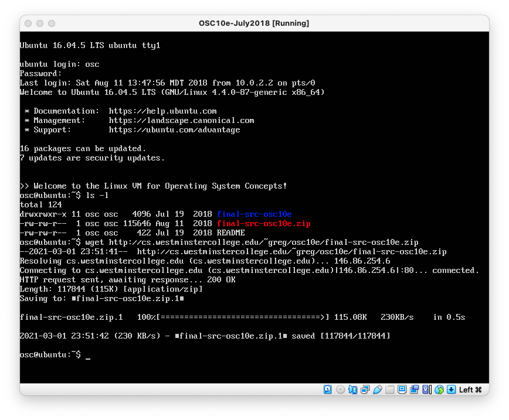
Task: Click the audio microphone status icon
Action: (x=352, y=390)
